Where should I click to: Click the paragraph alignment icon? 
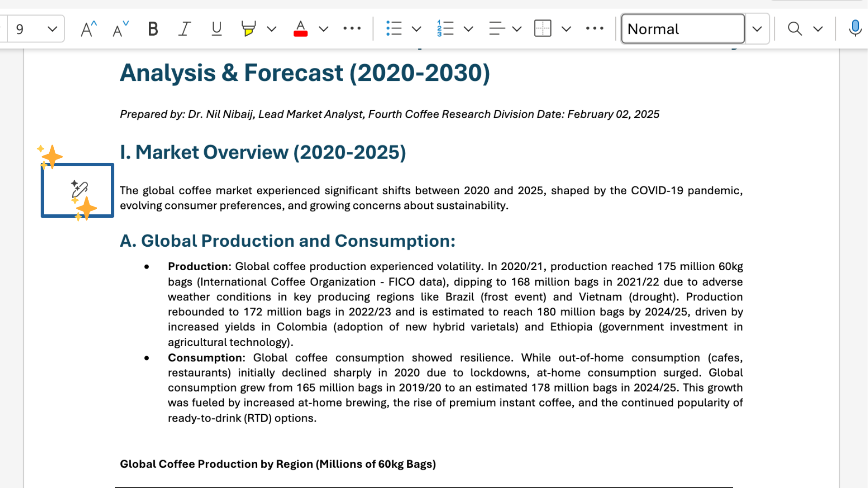497,29
